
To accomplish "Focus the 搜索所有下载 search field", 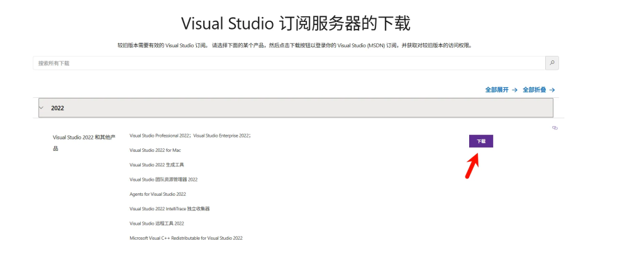I will pyautogui.click(x=289, y=63).
